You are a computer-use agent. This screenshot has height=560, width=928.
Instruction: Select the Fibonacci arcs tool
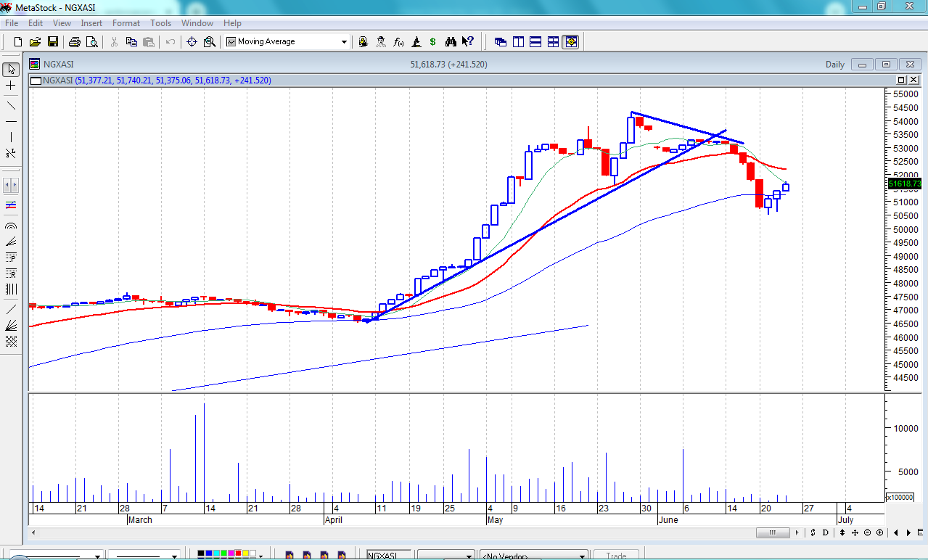(x=11, y=226)
